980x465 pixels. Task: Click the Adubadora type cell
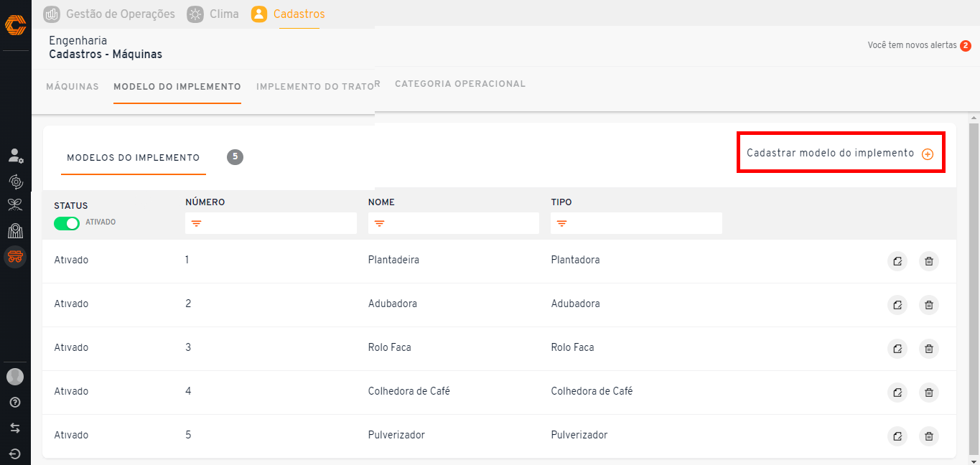click(x=575, y=304)
